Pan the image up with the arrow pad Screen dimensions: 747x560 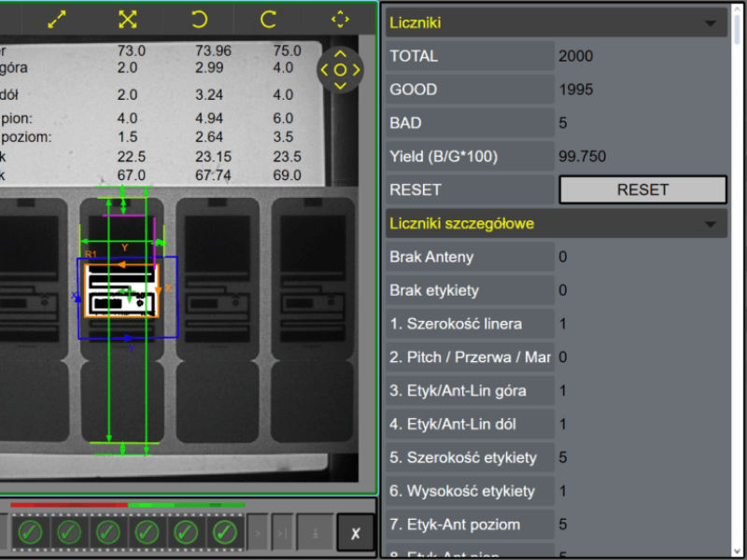pyautogui.click(x=340, y=54)
